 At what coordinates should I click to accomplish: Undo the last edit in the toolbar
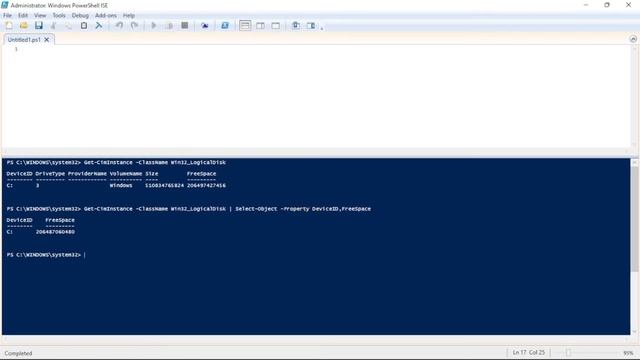pyautogui.click(x=119, y=26)
